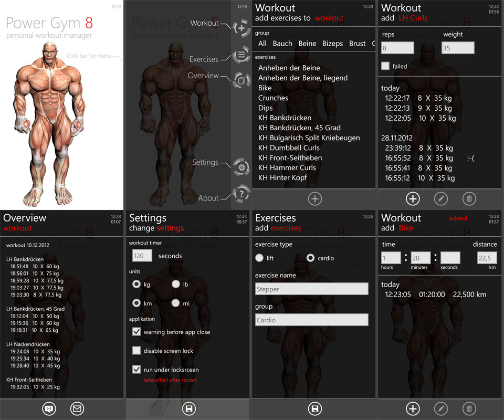Click the workout timer seconds field
The height and width of the screenshot is (420, 504).
click(142, 256)
